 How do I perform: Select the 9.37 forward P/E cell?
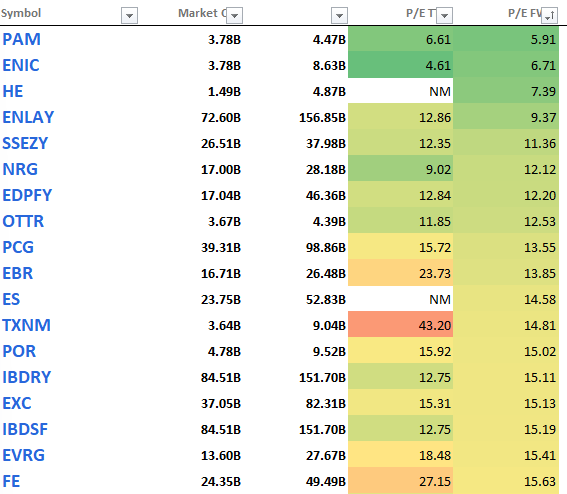tap(506, 117)
